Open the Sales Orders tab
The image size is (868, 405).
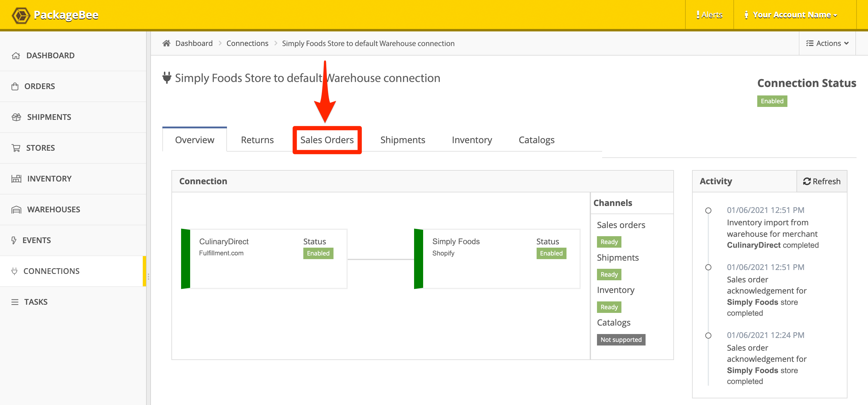327,140
